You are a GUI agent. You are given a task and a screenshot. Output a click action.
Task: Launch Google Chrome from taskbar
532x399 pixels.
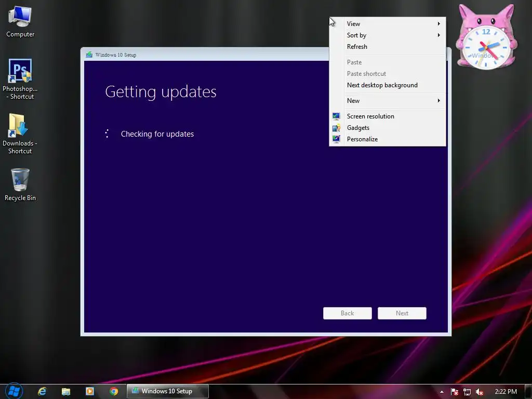(x=114, y=392)
